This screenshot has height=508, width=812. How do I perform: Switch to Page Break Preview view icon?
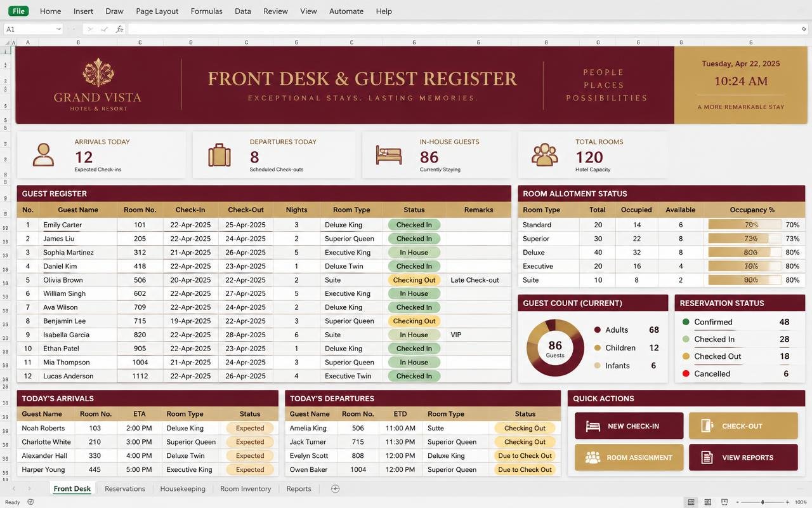(x=724, y=502)
